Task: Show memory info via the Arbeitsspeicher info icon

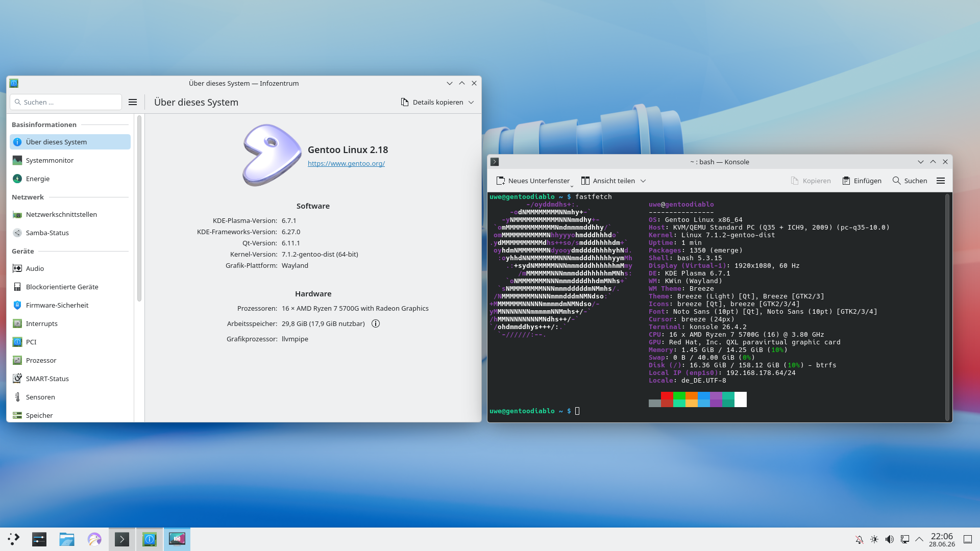Action: click(x=376, y=323)
